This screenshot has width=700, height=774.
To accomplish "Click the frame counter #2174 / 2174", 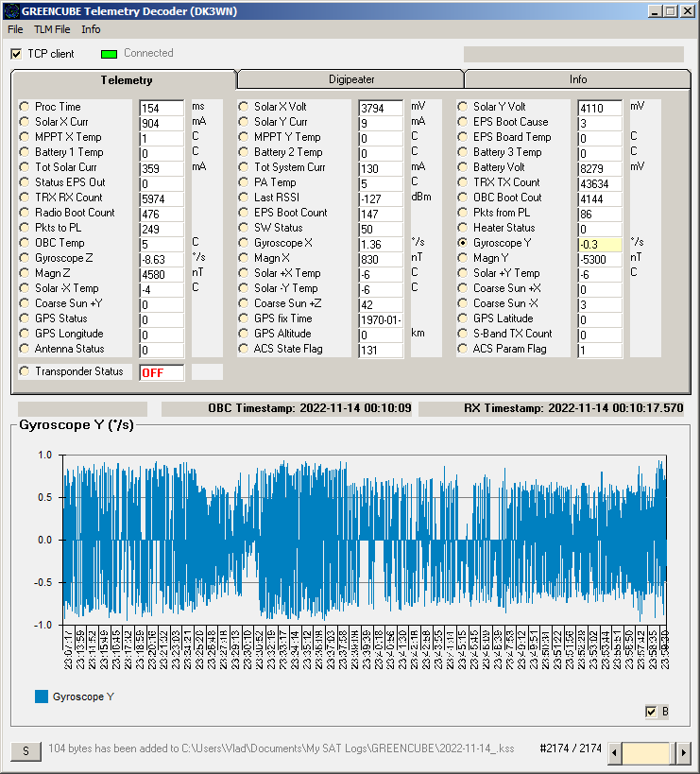I will (571, 748).
